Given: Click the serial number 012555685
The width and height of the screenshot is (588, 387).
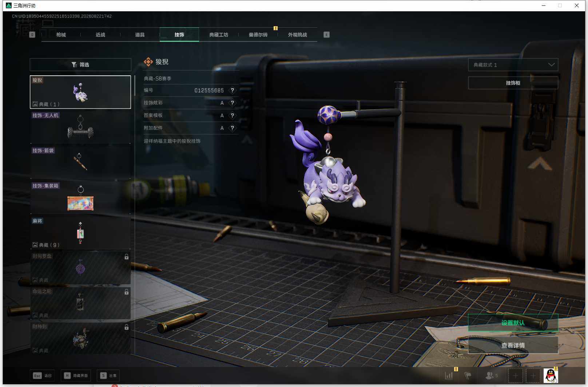Looking at the screenshot, I should (209, 90).
